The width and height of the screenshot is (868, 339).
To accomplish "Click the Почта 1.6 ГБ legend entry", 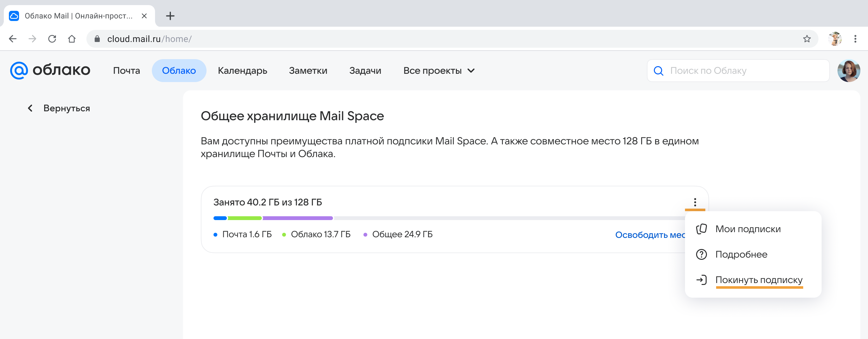I will (x=243, y=234).
